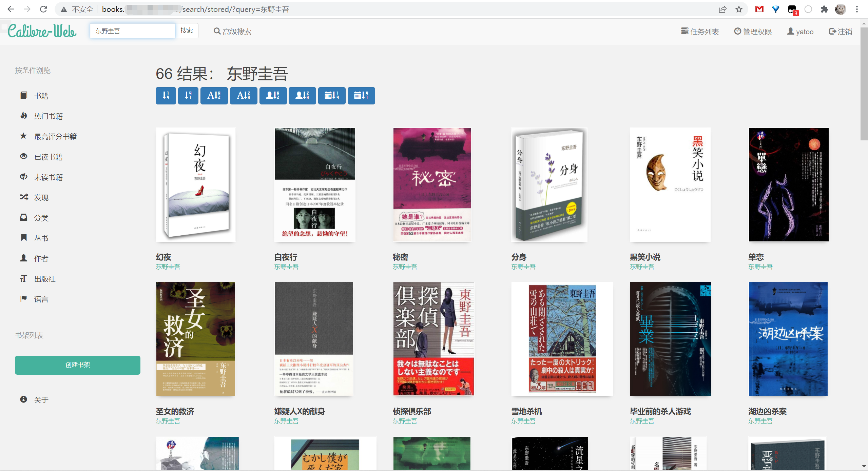This screenshot has height=471, width=868.
Task: Click numeric ascending 1-9 sort button
Action: tap(166, 96)
